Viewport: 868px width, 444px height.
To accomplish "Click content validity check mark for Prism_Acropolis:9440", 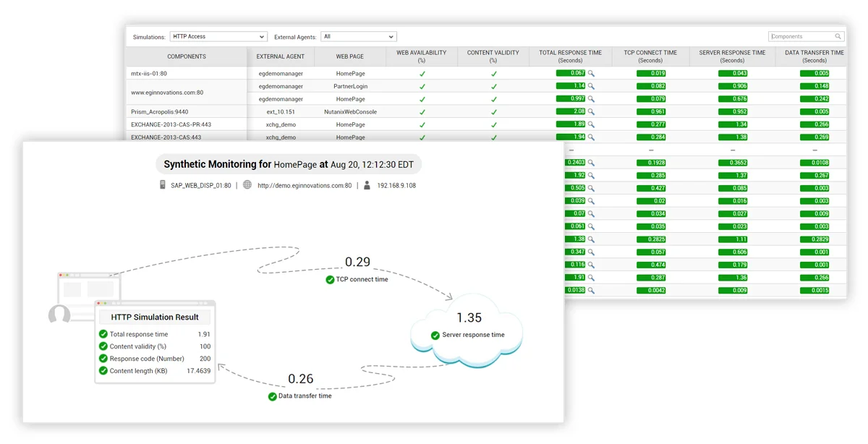I will 494,112.
